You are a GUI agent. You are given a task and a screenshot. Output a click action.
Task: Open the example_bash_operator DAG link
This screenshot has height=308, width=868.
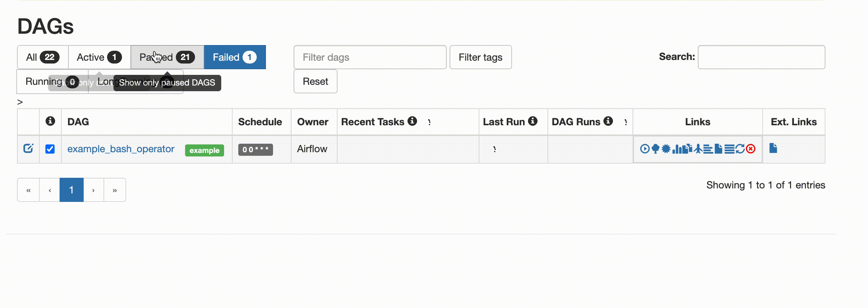point(121,149)
